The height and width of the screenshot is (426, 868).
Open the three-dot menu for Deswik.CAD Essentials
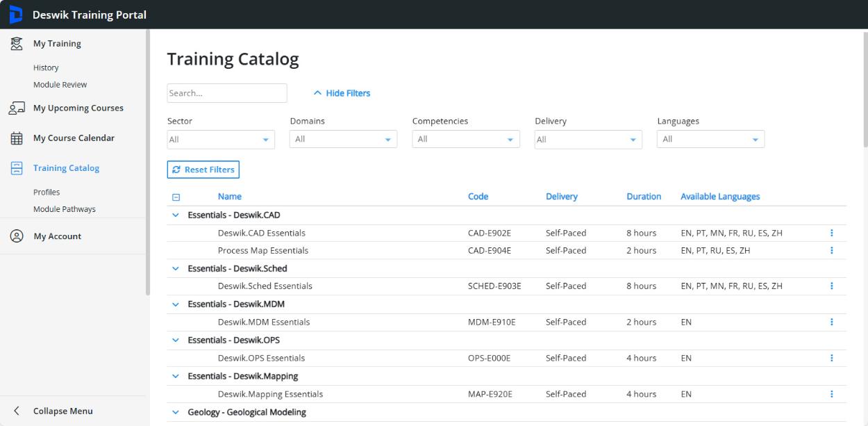(831, 234)
